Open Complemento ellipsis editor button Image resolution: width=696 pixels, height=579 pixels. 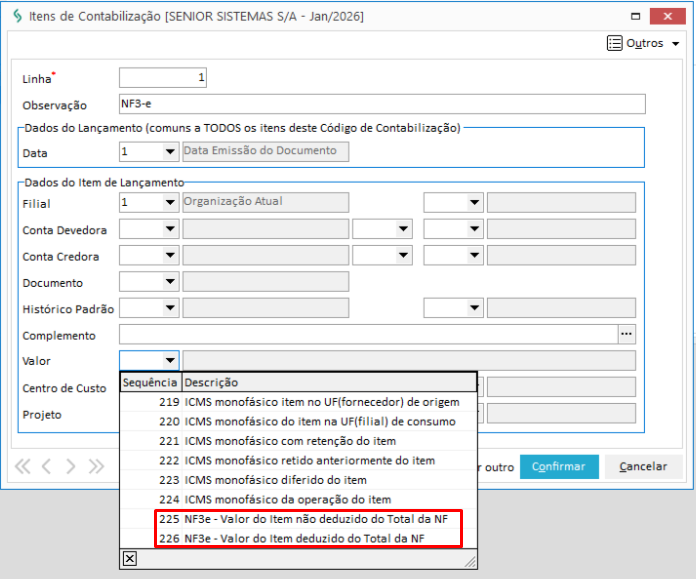click(x=626, y=334)
